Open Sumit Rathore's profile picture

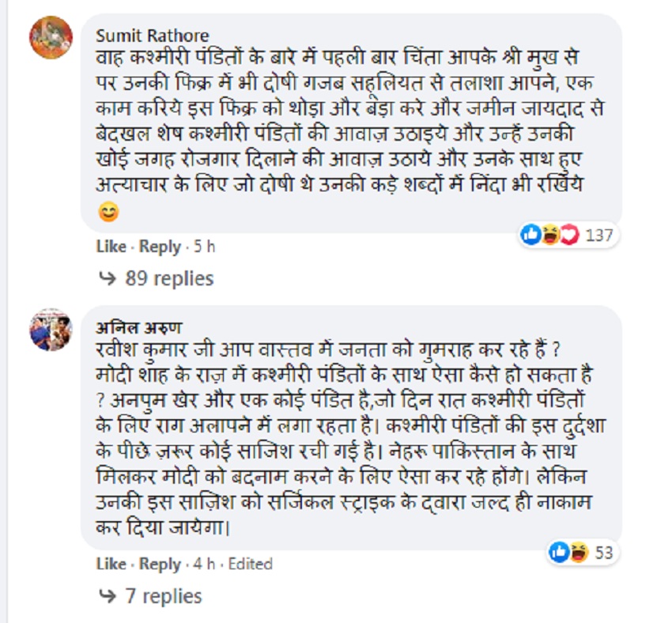(51, 37)
